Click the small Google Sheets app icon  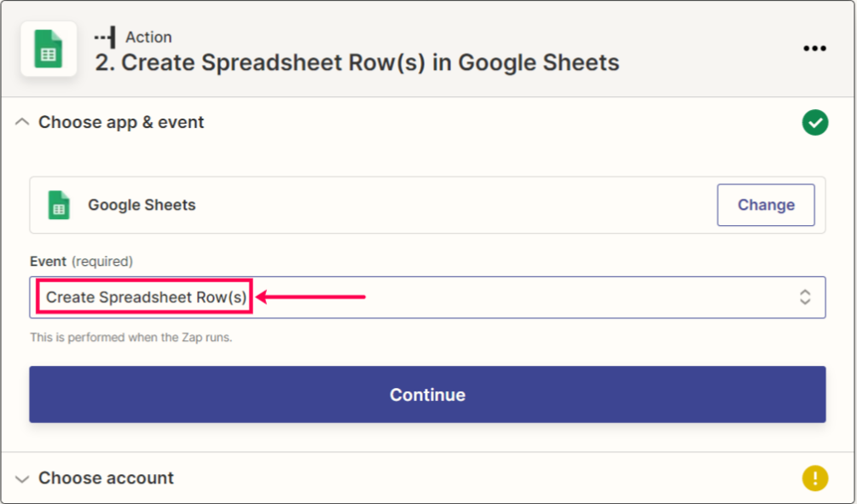pos(59,205)
